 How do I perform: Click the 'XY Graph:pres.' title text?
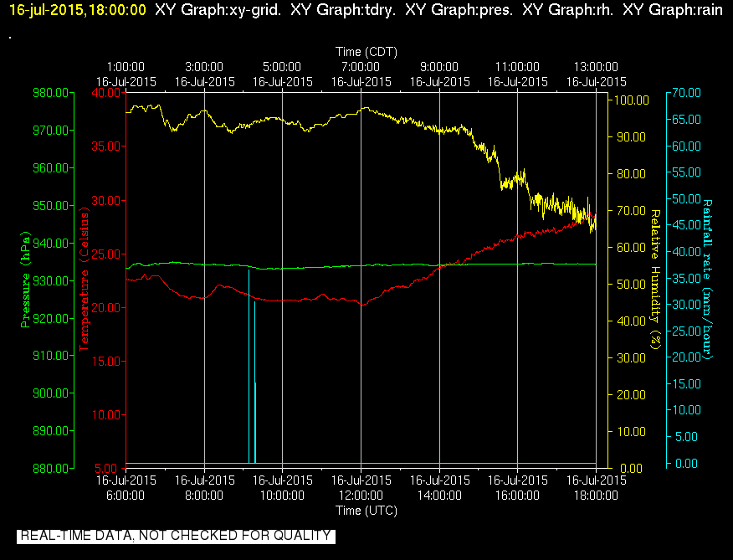[x=459, y=10]
